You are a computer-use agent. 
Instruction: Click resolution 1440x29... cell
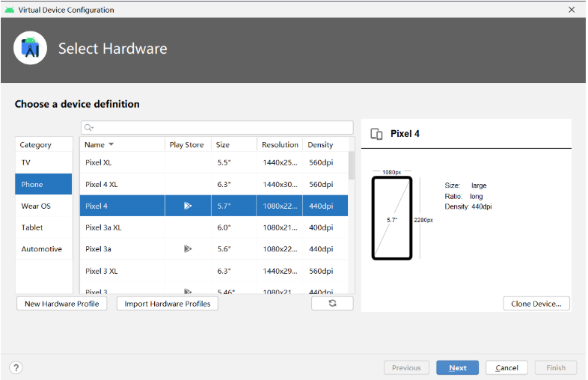click(280, 271)
